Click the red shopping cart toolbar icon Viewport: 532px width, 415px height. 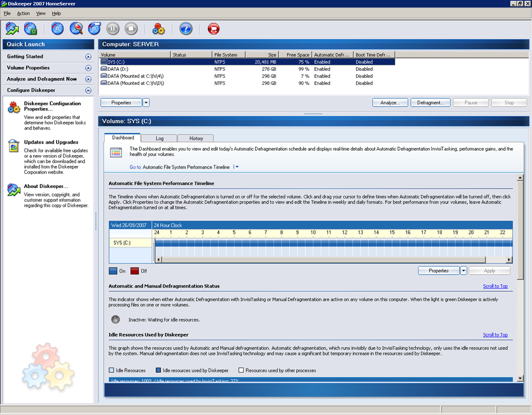coord(213,29)
